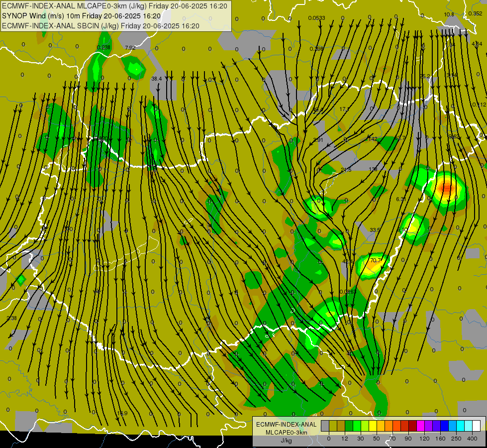Pick the brownish-olive legend swatch before 12
This screenshot has height=448, width=487.
coord(341,426)
